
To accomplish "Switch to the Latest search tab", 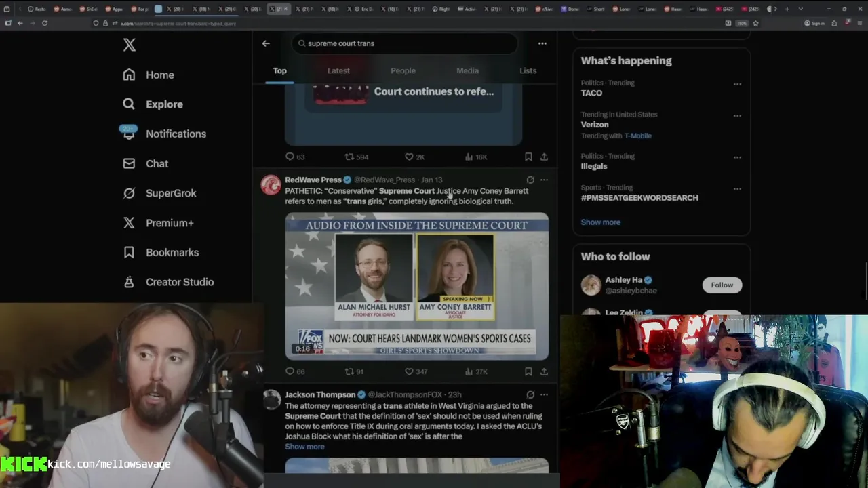I will 338,70.
